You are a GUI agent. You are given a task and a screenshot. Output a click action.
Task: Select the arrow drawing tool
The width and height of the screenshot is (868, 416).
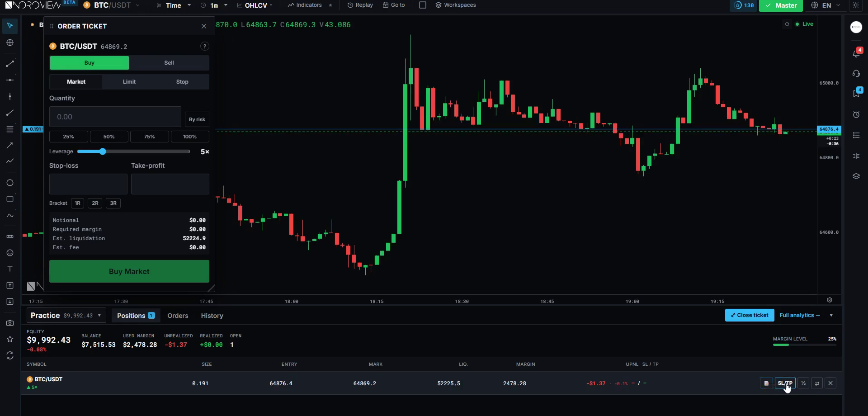pos(10,145)
